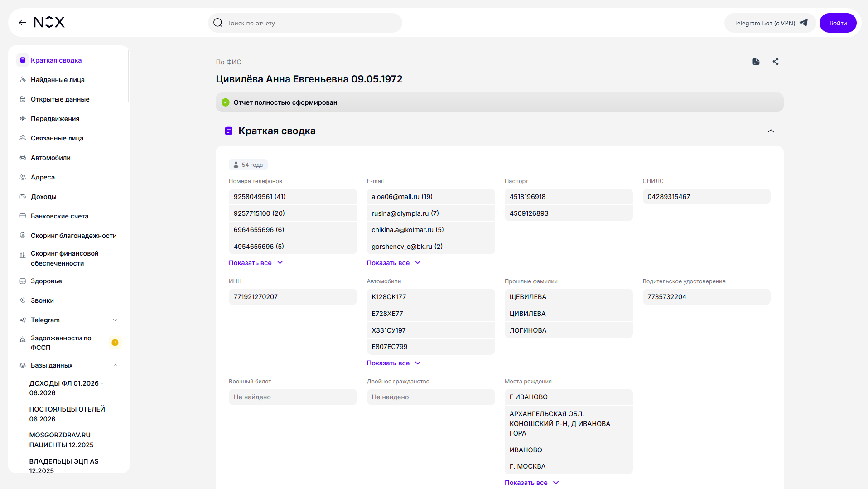Click the export document icon
This screenshot has width=868, height=489.
(x=756, y=62)
